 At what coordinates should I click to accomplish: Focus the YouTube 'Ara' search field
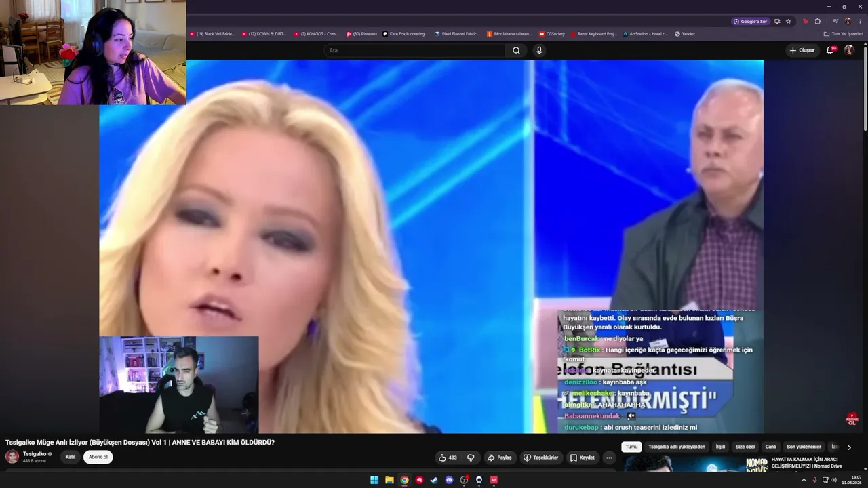[x=414, y=50]
